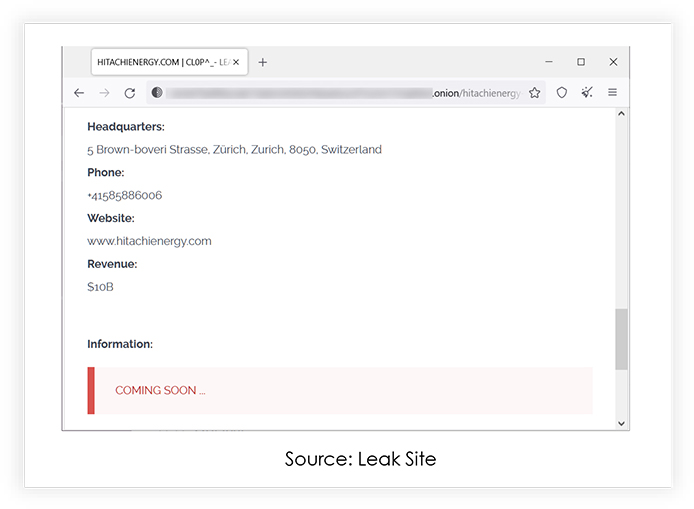Click the Information: heading
Screen dimensions: 694x509
120,344
